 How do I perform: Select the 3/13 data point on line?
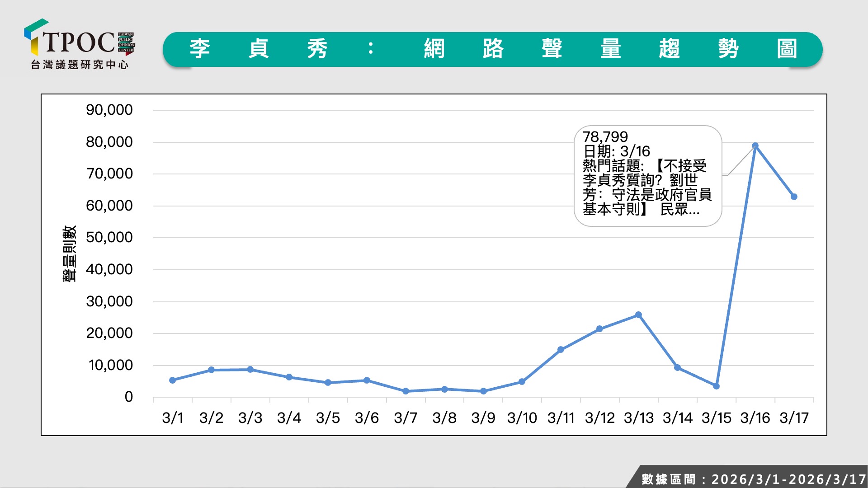[x=638, y=315]
